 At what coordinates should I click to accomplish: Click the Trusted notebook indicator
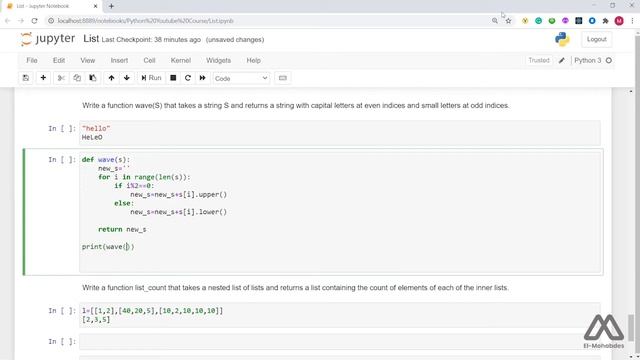(x=539, y=60)
